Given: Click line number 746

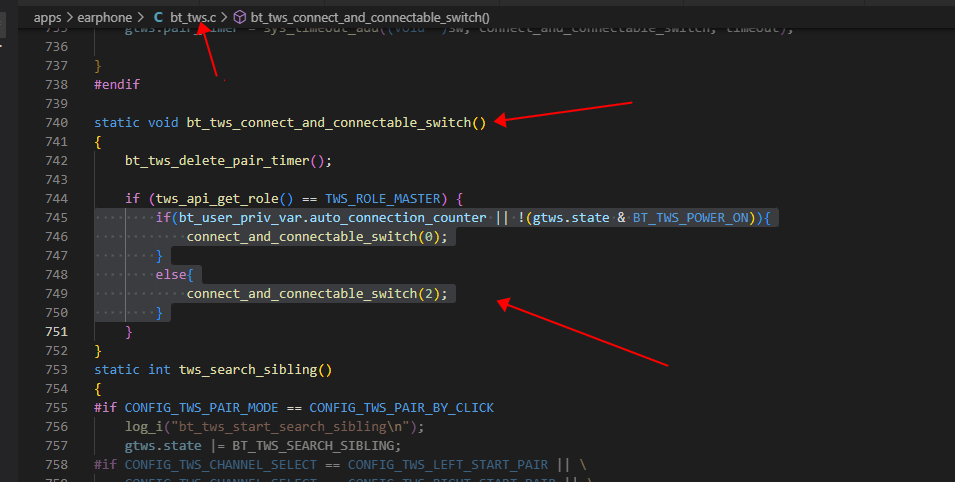Looking at the screenshot, I should (x=57, y=236).
